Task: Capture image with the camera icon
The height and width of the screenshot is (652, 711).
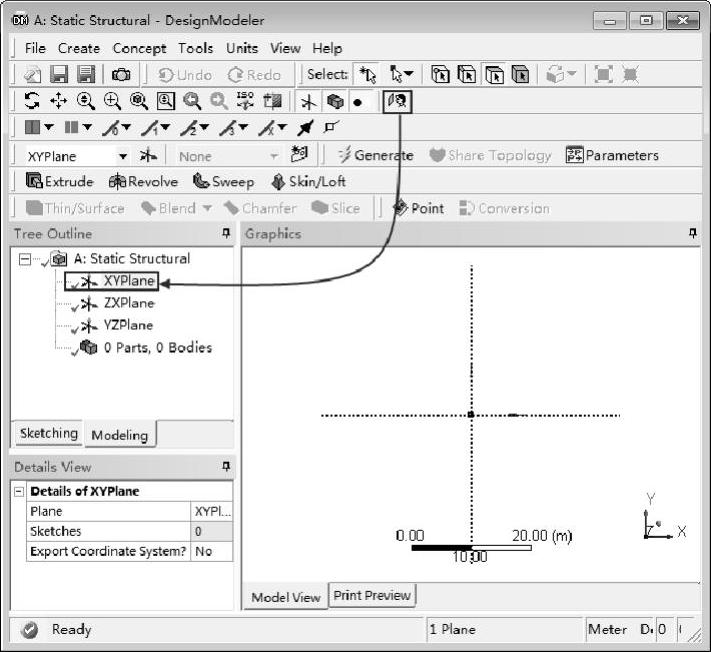Action: pyautogui.click(x=121, y=74)
